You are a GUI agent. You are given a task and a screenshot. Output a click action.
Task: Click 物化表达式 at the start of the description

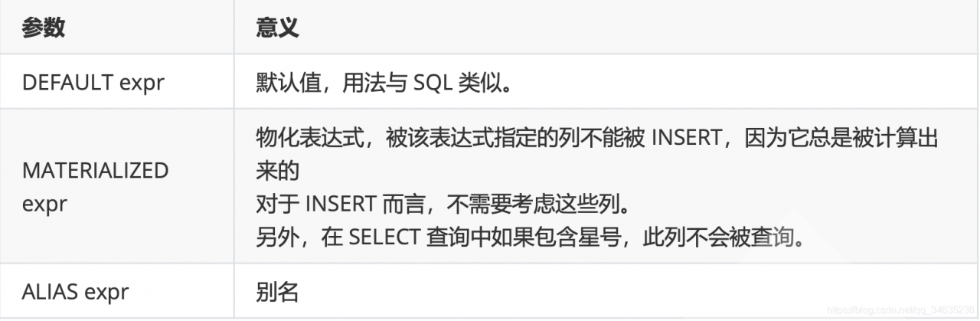pos(301,139)
